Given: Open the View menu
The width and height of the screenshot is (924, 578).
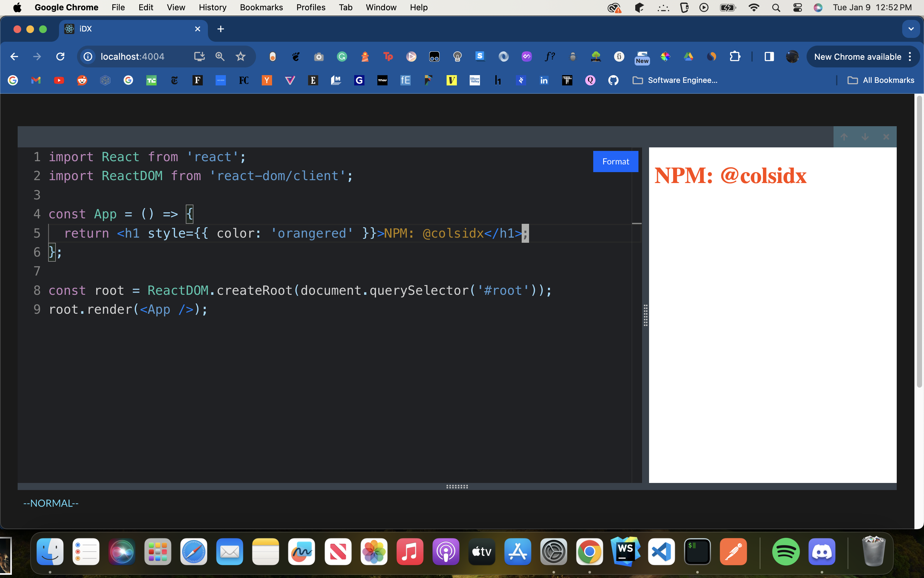Looking at the screenshot, I should coord(175,7).
